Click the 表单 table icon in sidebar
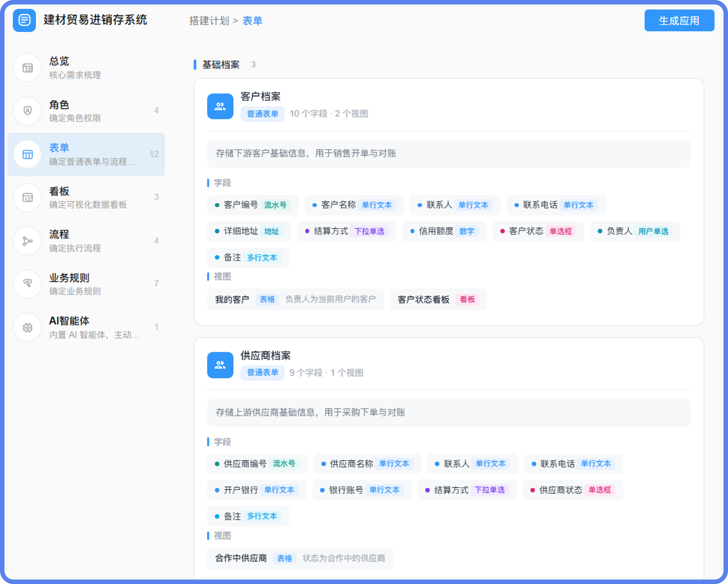Screen dimensions: 728x584 tap(27, 154)
